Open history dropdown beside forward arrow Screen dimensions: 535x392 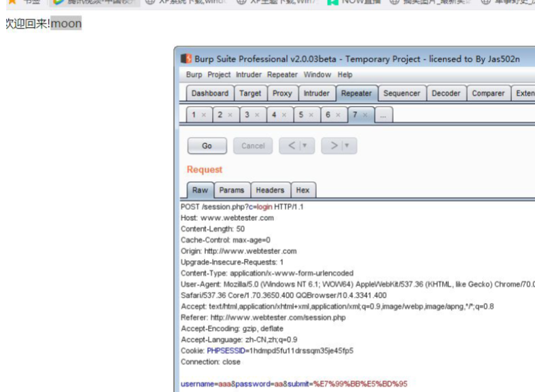click(x=347, y=146)
